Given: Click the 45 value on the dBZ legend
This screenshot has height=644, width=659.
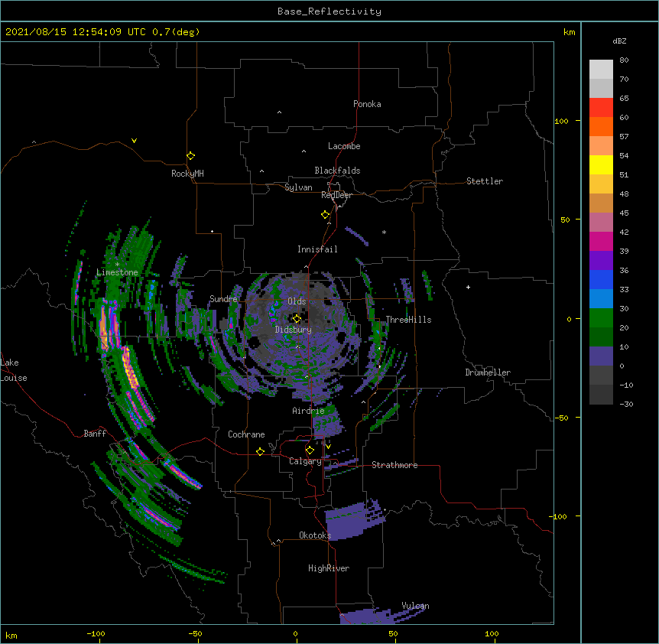Looking at the screenshot, I should coord(624,213).
